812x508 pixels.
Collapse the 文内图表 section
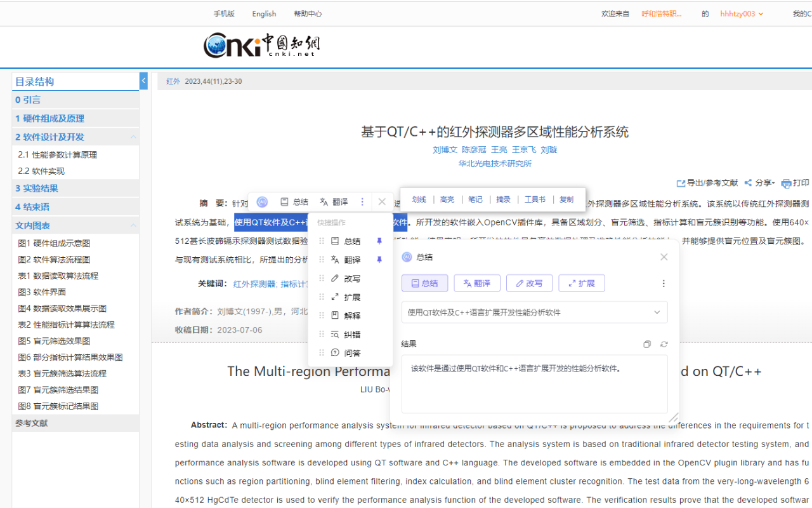133,225
